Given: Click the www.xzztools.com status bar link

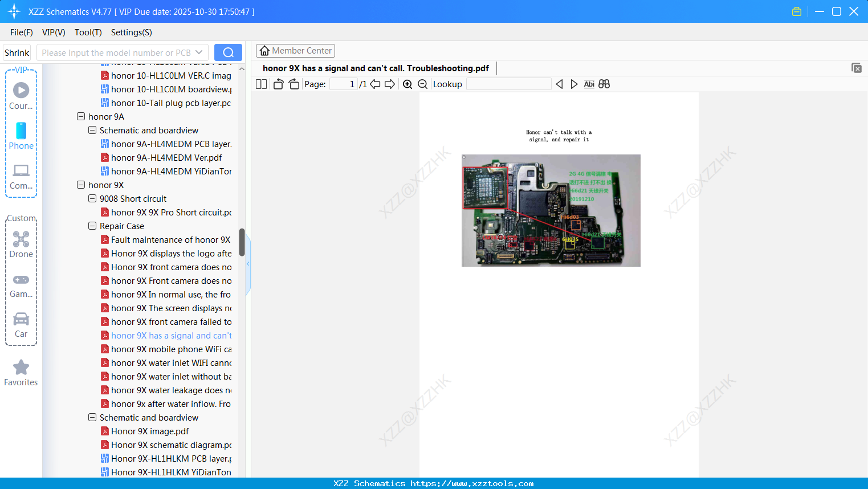Looking at the screenshot, I should pyautogui.click(x=472, y=483).
